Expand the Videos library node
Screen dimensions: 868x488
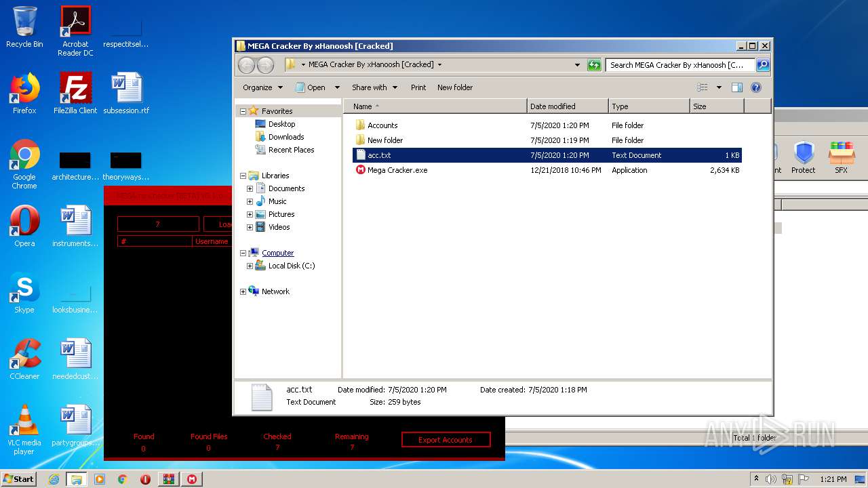tap(250, 227)
